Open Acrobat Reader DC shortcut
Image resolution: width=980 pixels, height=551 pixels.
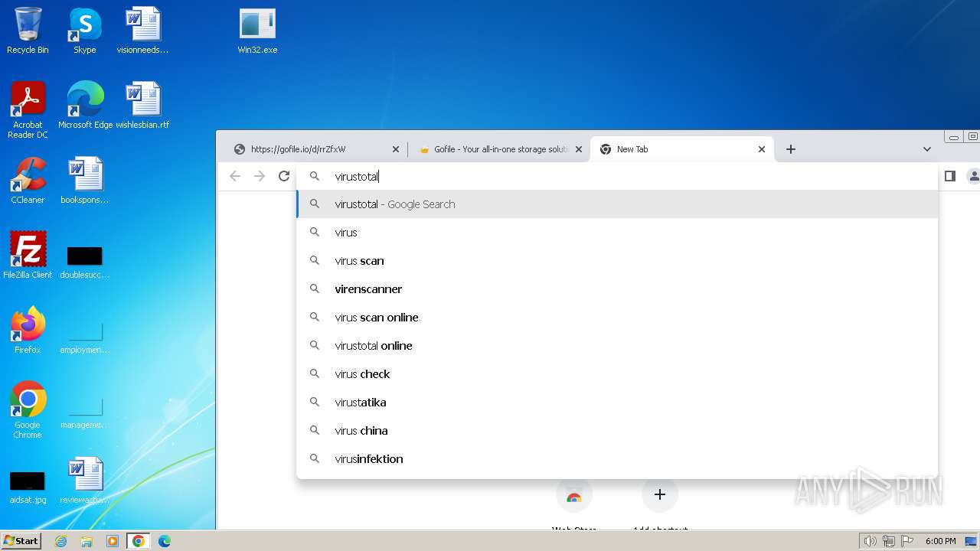(28, 110)
